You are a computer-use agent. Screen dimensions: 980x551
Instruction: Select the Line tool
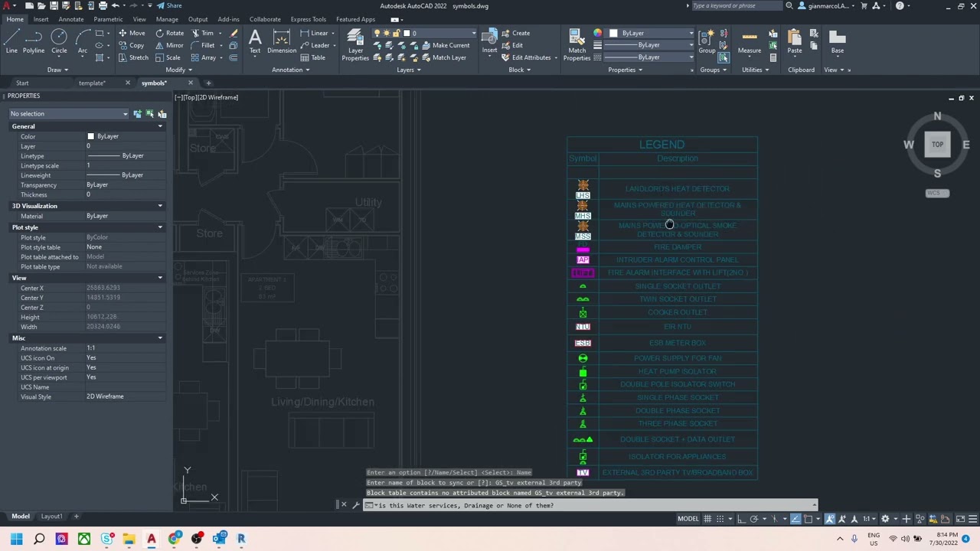[x=11, y=42]
